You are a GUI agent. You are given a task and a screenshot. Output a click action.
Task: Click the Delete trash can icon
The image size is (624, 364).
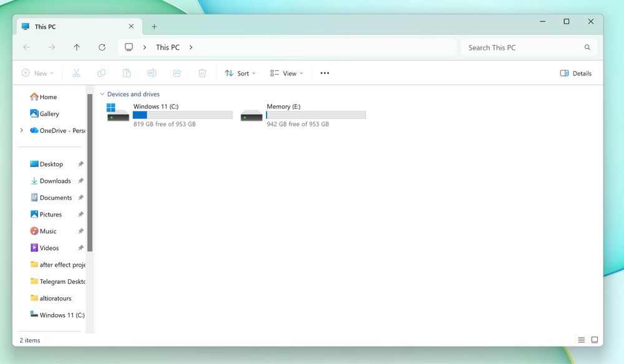[202, 73]
